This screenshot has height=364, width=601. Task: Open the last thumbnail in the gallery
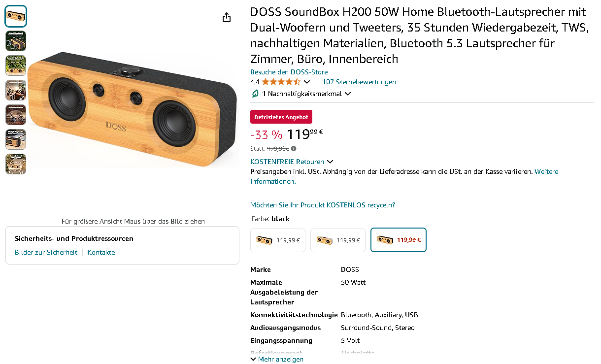[x=16, y=164]
